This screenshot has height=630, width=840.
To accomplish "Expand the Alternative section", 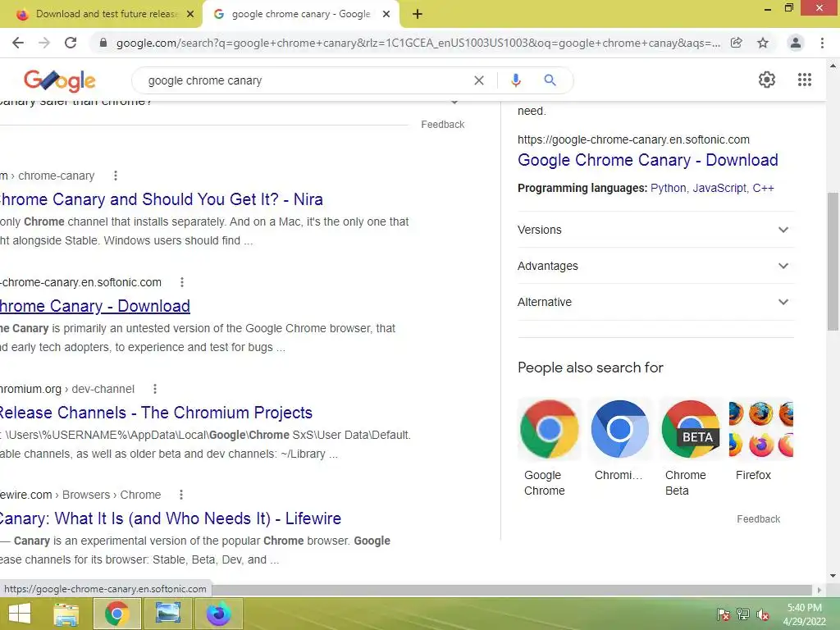I will (655, 302).
